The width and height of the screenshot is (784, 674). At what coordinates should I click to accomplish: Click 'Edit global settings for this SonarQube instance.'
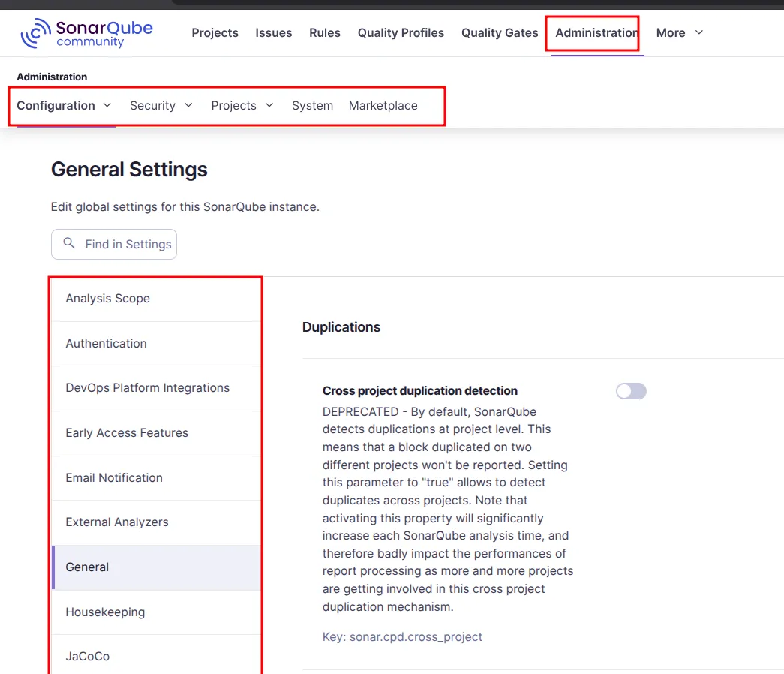click(185, 207)
